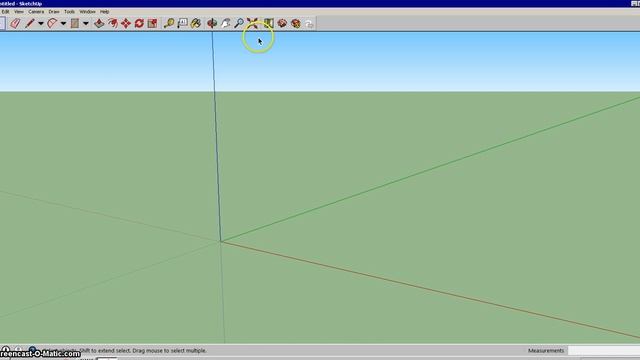The width and height of the screenshot is (640, 360).
Task: Click the Measurements label in status bar
Action: pos(546,351)
